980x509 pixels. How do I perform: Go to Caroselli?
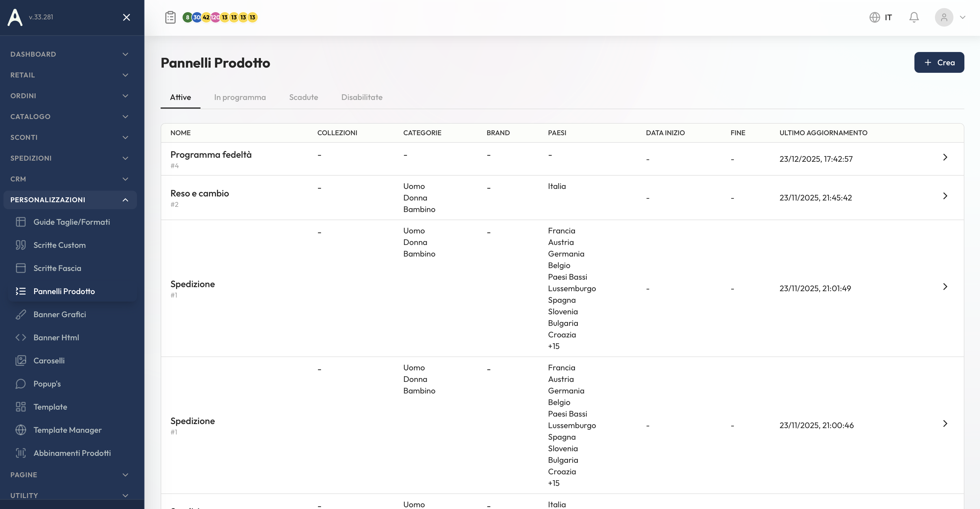[x=72, y=361]
